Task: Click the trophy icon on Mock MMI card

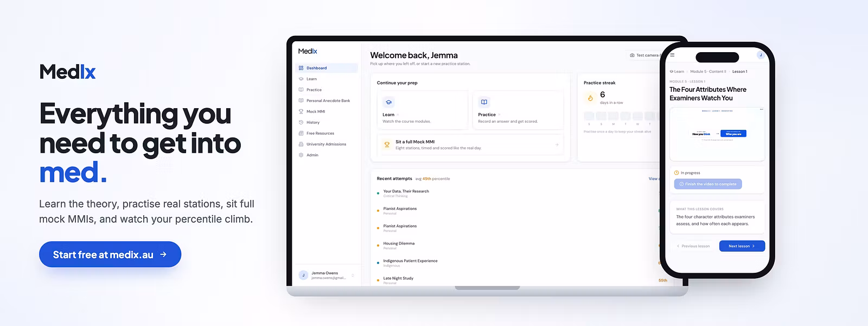Action: click(387, 145)
